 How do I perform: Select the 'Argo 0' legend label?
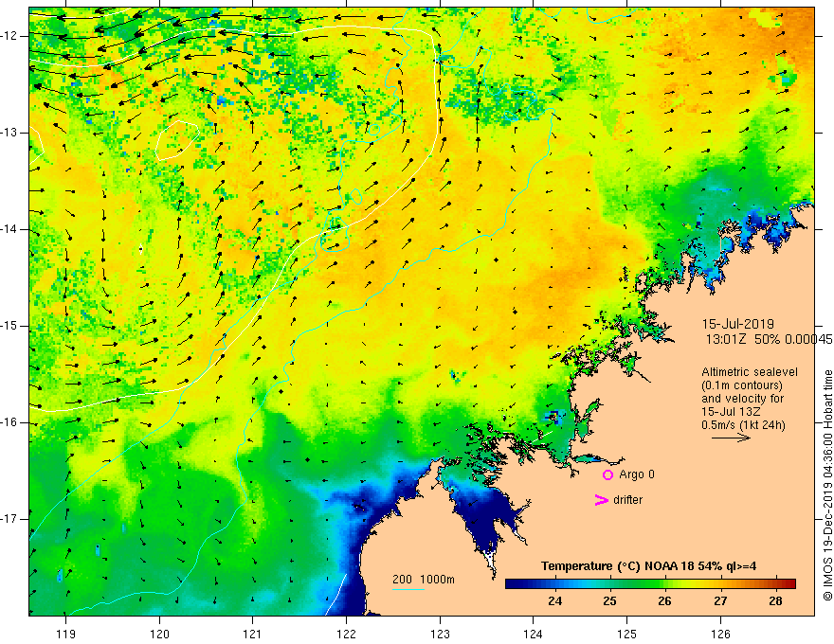(x=637, y=474)
